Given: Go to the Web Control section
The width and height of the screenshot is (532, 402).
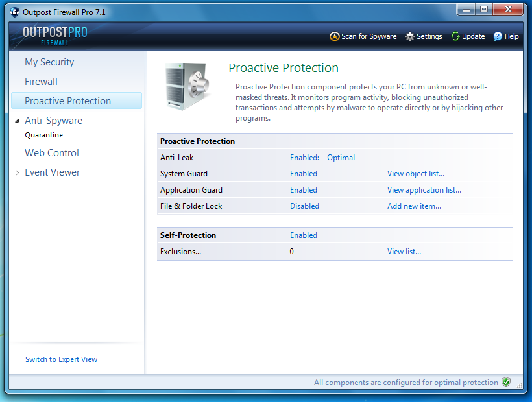Looking at the screenshot, I should coord(51,153).
